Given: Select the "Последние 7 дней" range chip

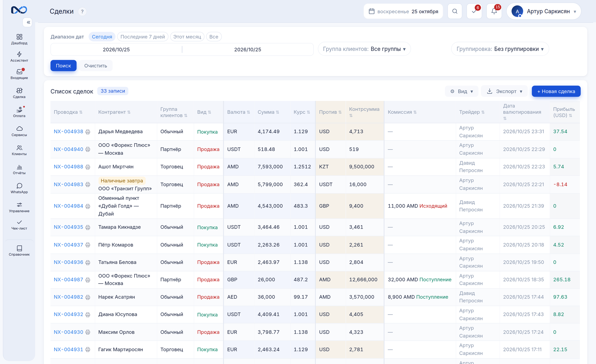Looking at the screenshot, I should (142, 37).
